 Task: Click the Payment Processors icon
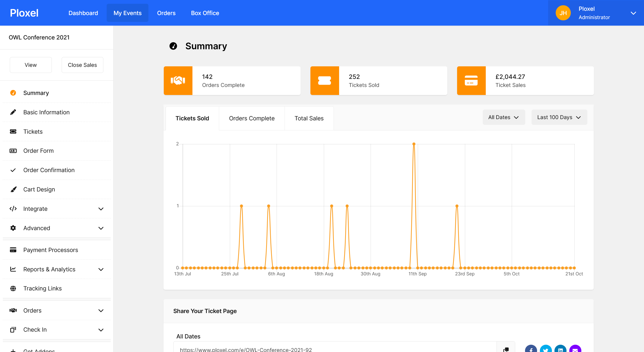13,250
